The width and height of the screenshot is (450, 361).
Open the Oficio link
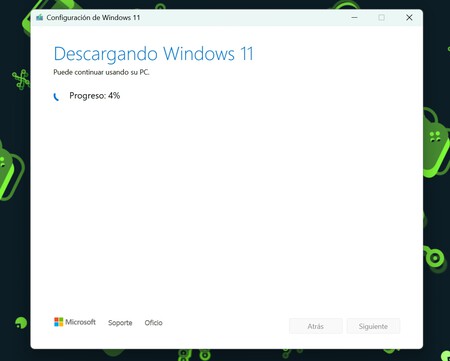point(153,323)
